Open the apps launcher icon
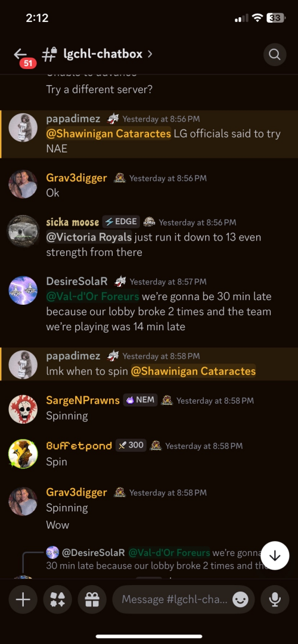The height and width of the screenshot is (644, 298). click(x=57, y=599)
